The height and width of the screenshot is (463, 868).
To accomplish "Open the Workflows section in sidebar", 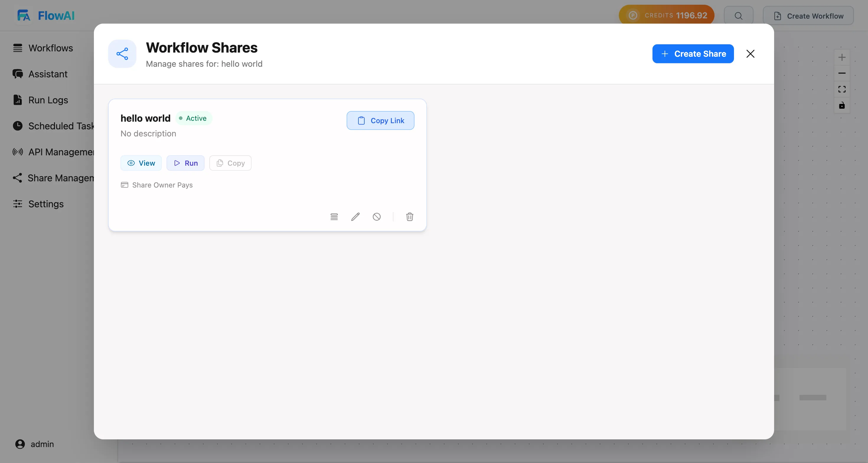I will click(x=50, y=48).
